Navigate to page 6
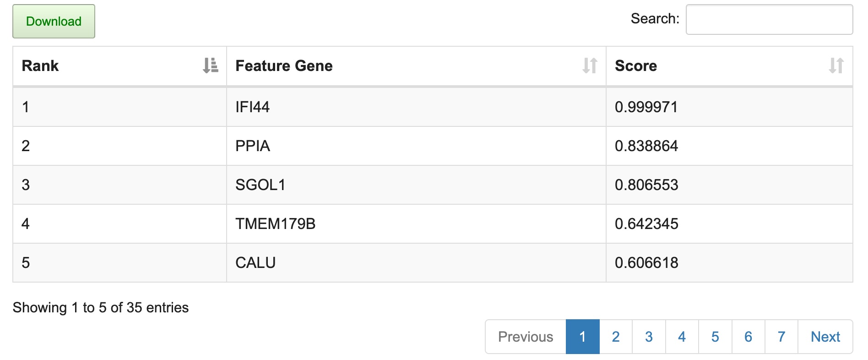The width and height of the screenshot is (868, 360). 749,337
